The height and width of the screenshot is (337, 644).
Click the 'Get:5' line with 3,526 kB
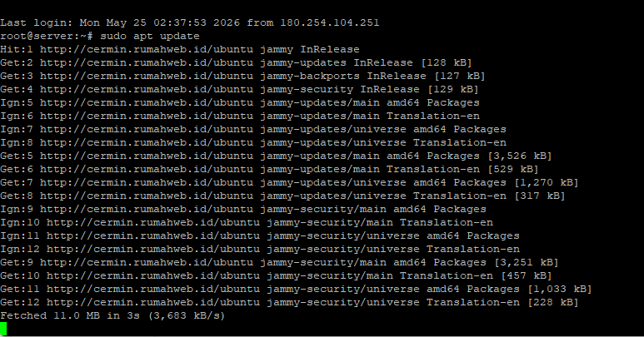tap(276, 156)
